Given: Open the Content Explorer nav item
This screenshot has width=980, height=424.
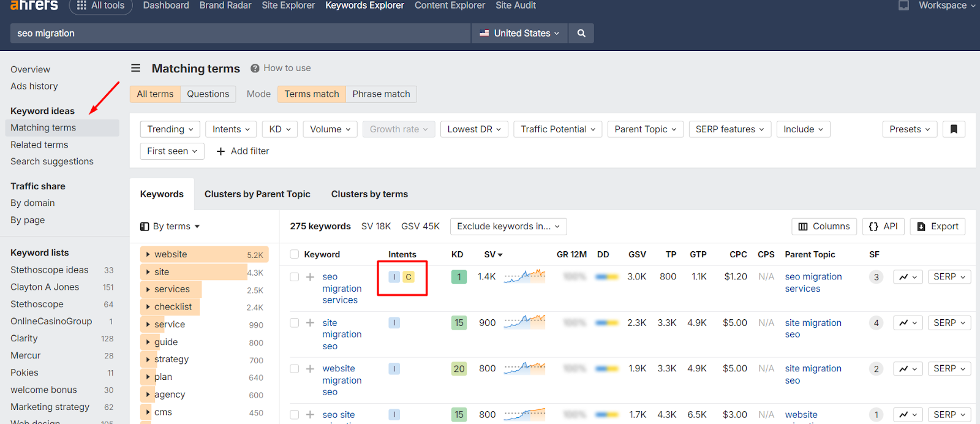Looking at the screenshot, I should pyautogui.click(x=450, y=6).
